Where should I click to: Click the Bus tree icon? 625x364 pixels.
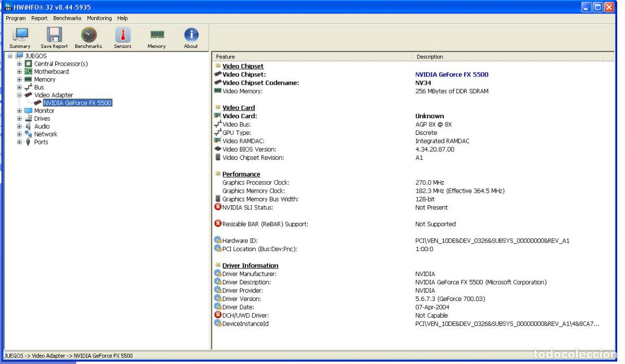pos(29,87)
